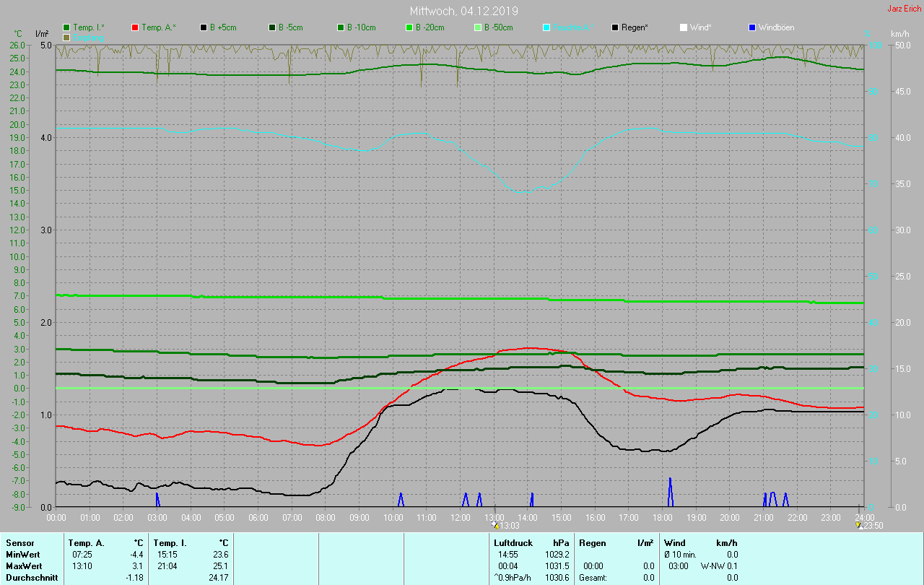Click the W-NW 0.1 wind value
Viewport: 924px width, 585px height.
719,566
